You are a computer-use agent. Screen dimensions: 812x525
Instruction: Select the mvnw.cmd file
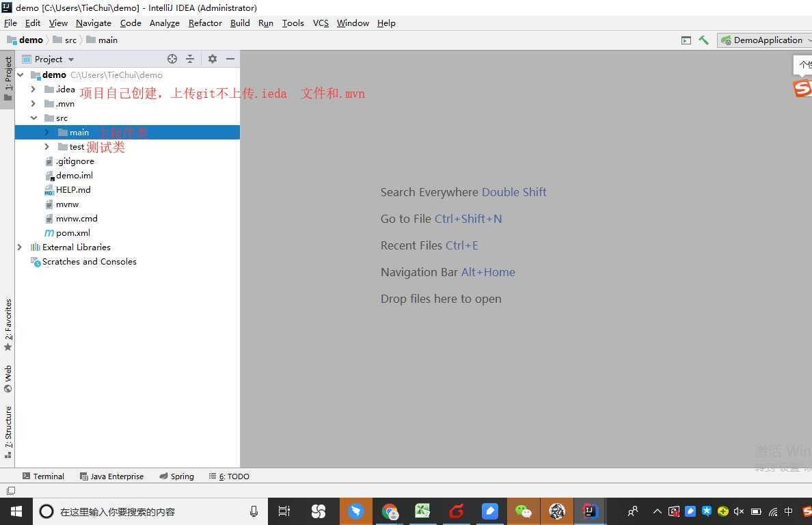76,219
